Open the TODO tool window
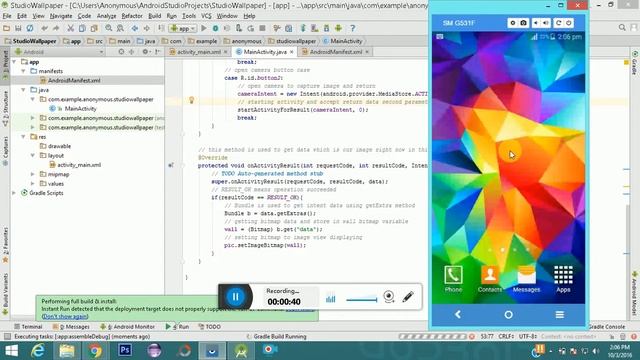 [209, 327]
